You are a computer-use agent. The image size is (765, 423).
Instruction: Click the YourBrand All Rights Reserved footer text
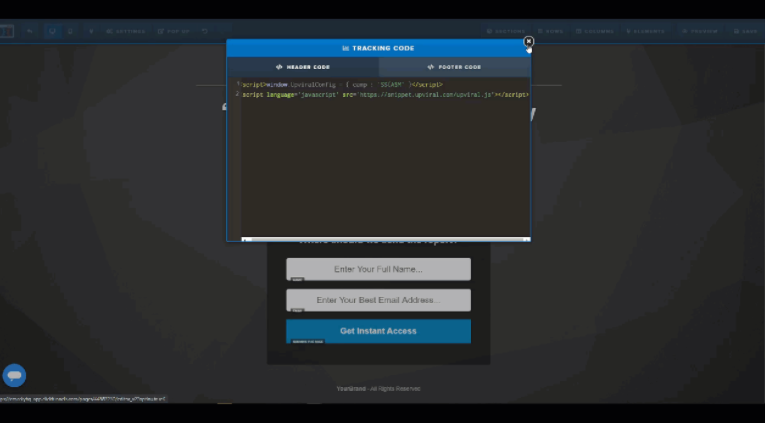tap(378, 389)
